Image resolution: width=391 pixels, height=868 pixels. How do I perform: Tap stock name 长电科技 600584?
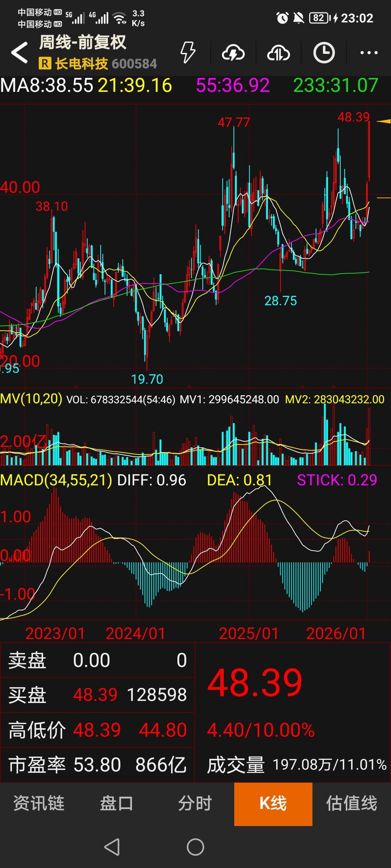coord(106,64)
